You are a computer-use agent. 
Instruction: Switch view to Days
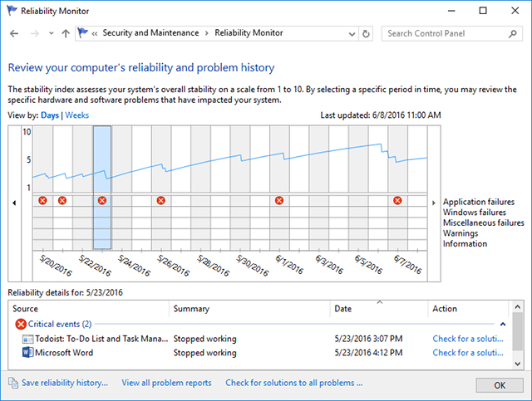pos(50,115)
